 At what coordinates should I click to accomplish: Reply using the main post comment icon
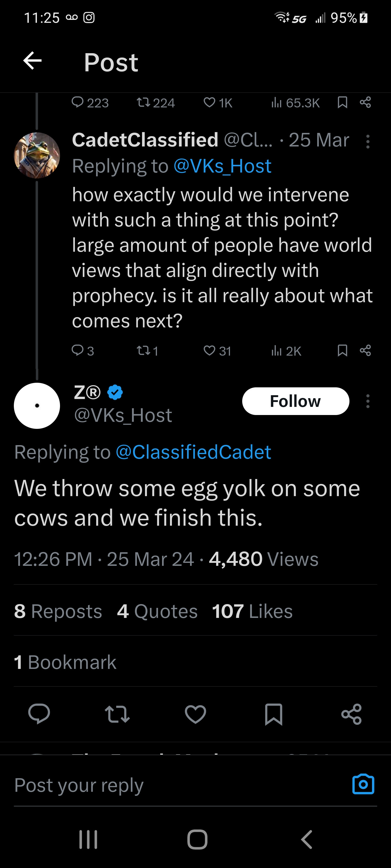pos(39,714)
